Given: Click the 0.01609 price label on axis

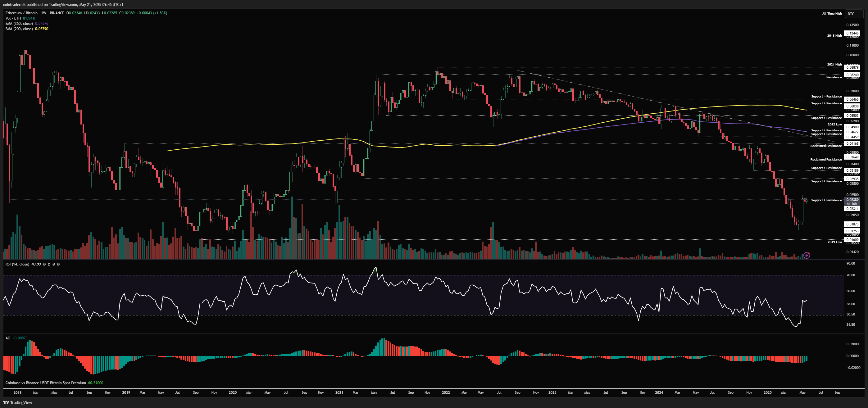Looking at the screenshot, I should coord(852,240).
